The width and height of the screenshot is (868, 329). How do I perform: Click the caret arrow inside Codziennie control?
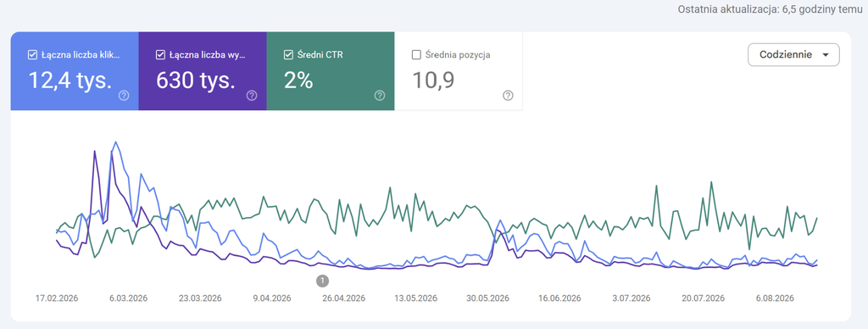point(826,55)
